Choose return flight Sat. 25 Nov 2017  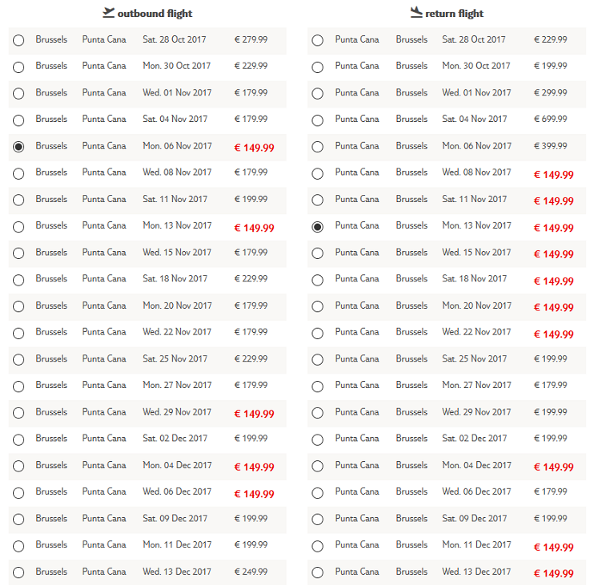click(318, 359)
